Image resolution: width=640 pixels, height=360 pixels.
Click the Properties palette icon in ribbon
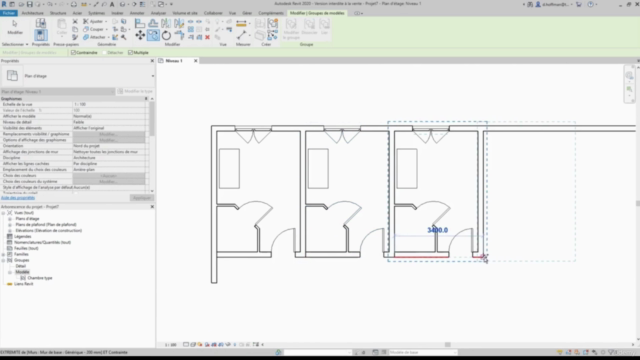click(x=40, y=35)
